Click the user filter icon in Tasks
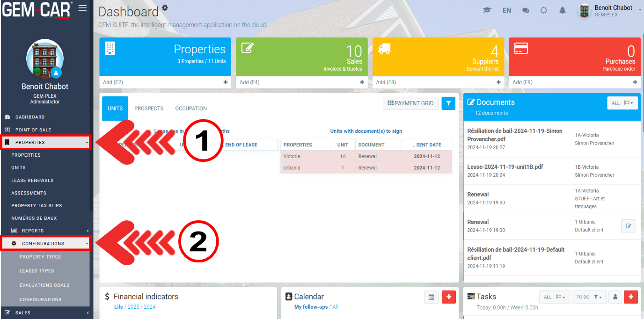The image size is (644, 319). 615,297
